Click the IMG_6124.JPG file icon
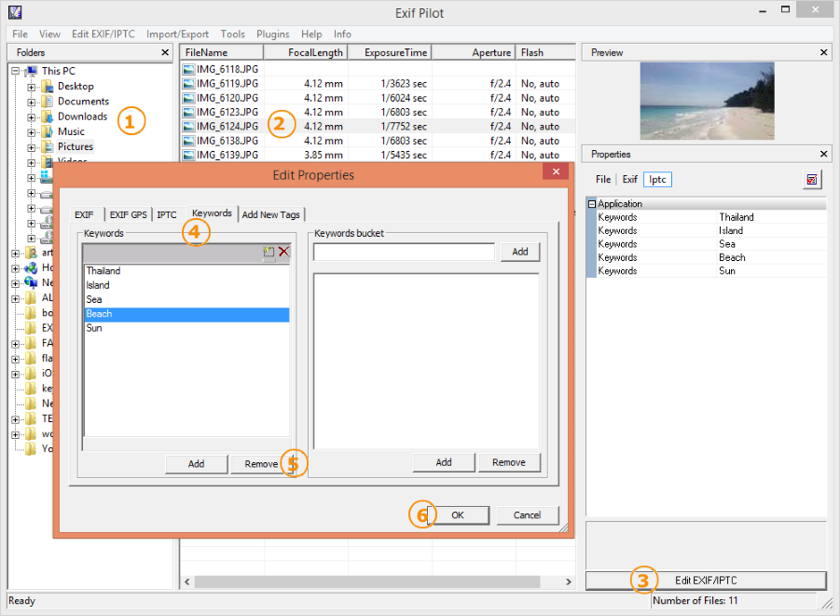840x616 pixels. (x=188, y=127)
